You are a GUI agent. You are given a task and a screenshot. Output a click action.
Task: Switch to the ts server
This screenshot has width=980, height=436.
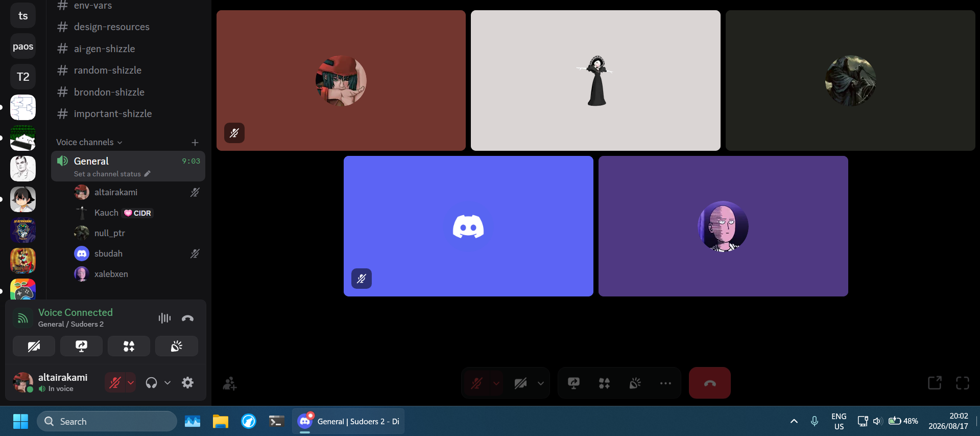click(23, 15)
